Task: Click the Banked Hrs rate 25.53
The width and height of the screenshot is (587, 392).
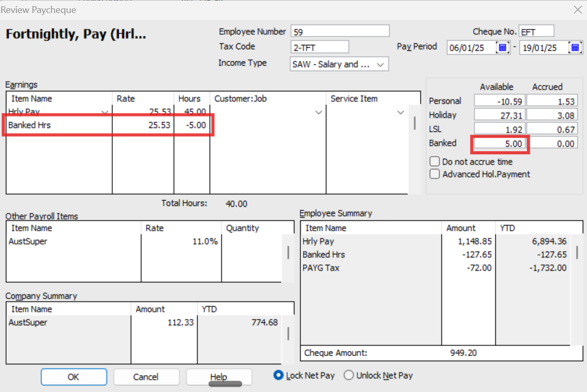Action: (x=159, y=125)
